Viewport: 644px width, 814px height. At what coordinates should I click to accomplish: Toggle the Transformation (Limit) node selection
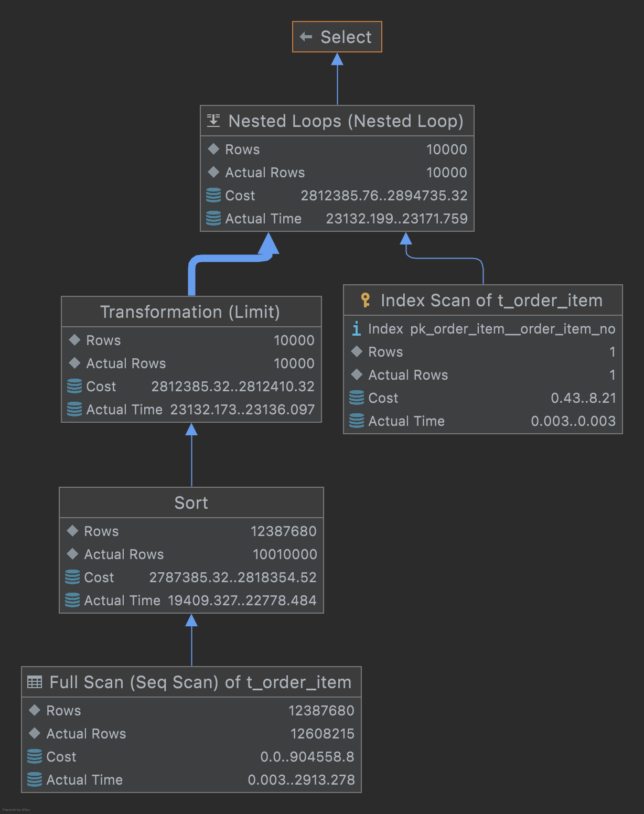click(191, 312)
